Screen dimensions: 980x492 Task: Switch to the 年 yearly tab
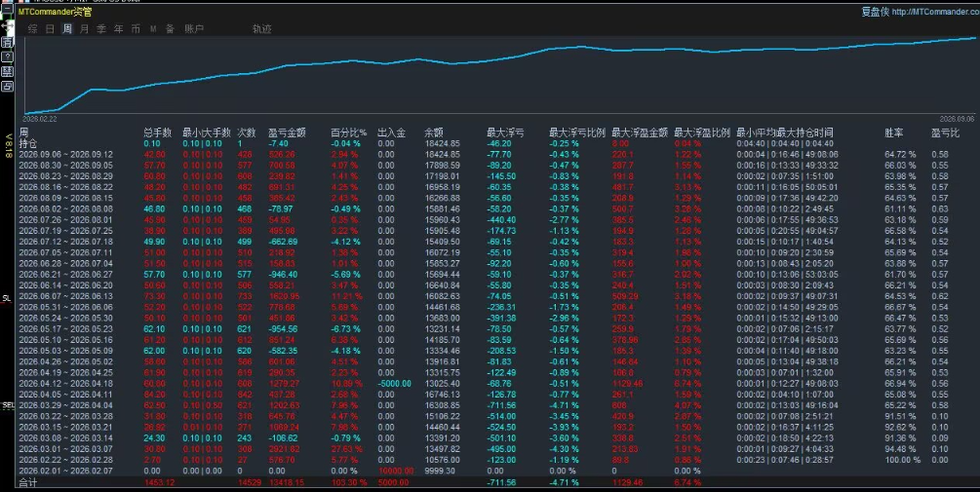click(119, 28)
